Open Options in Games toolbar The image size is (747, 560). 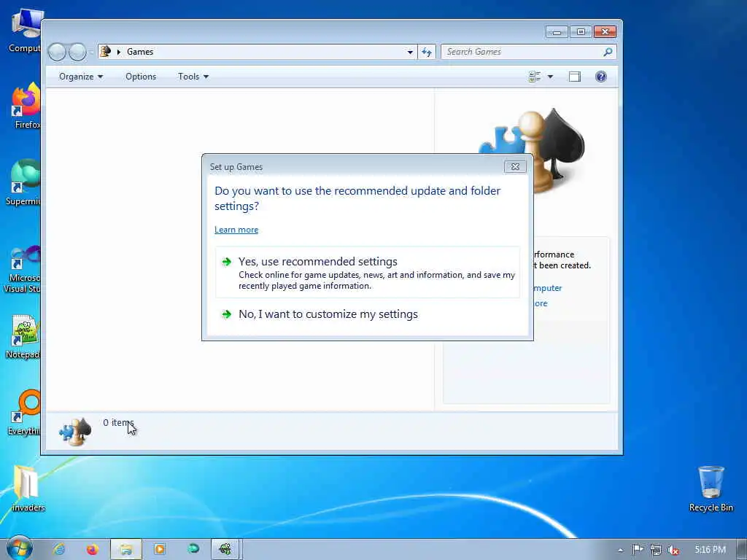point(141,77)
